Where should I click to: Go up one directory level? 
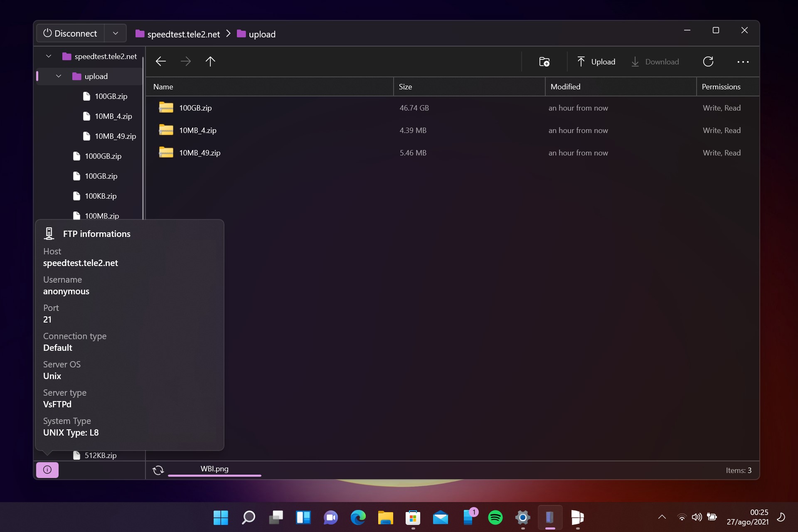(x=210, y=62)
